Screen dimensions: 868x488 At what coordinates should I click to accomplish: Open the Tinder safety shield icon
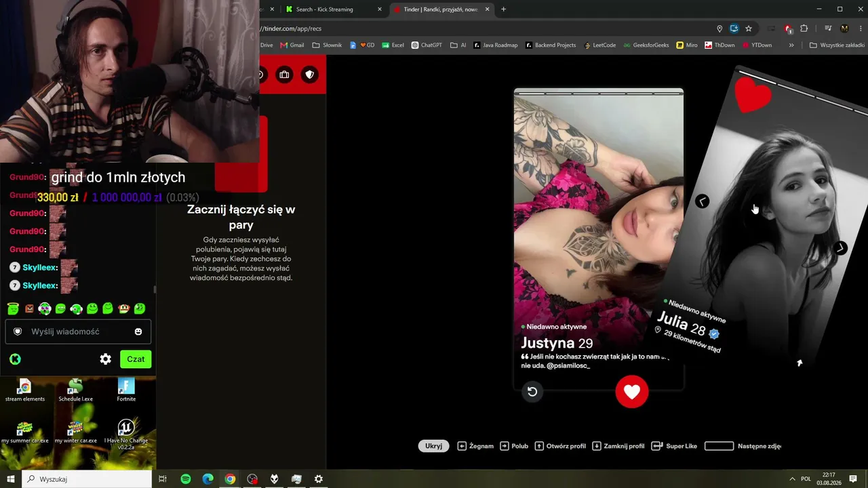click(x=310, y=75)
